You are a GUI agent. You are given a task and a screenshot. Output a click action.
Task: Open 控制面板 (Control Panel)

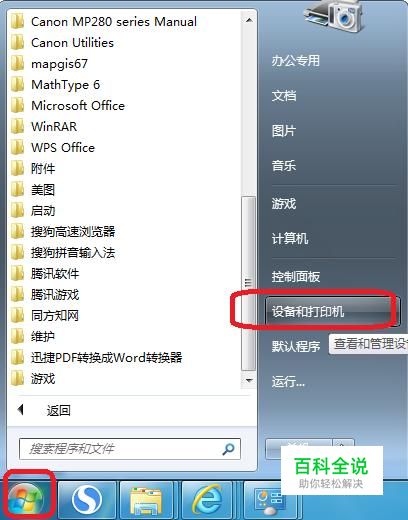pos(296,276)
